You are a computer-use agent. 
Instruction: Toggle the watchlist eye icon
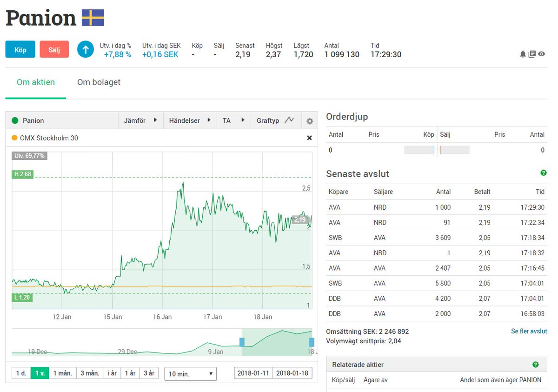click(x=542, y=54)
